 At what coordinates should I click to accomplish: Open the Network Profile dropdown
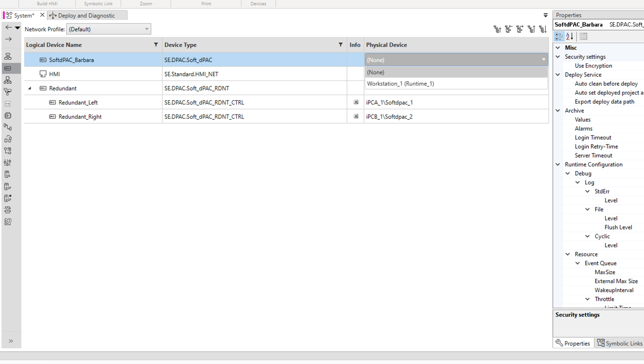pos(109,29)
